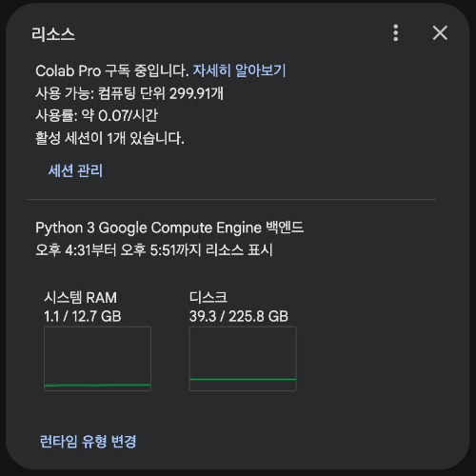Click the 39.3 / 225.8 GB value
Viewport: 476px width, 476px height.
click(239, 316)
